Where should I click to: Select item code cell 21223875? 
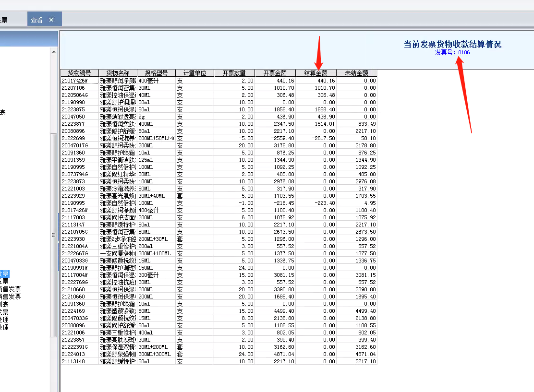[79, 109]
